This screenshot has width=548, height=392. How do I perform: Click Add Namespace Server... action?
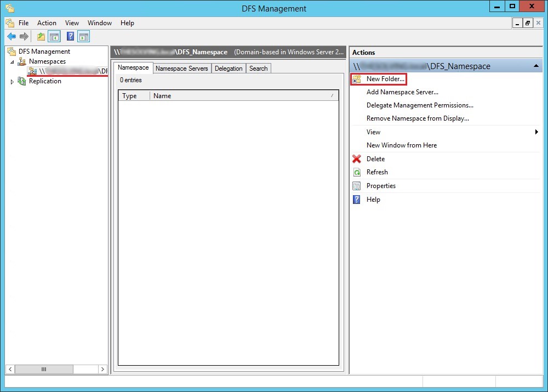(x=402, y=92)
